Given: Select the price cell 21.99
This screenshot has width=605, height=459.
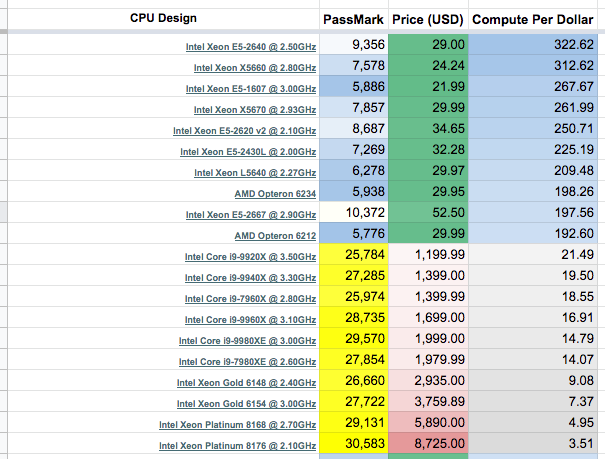Looking at the screenshot, I should pos(428,86).
